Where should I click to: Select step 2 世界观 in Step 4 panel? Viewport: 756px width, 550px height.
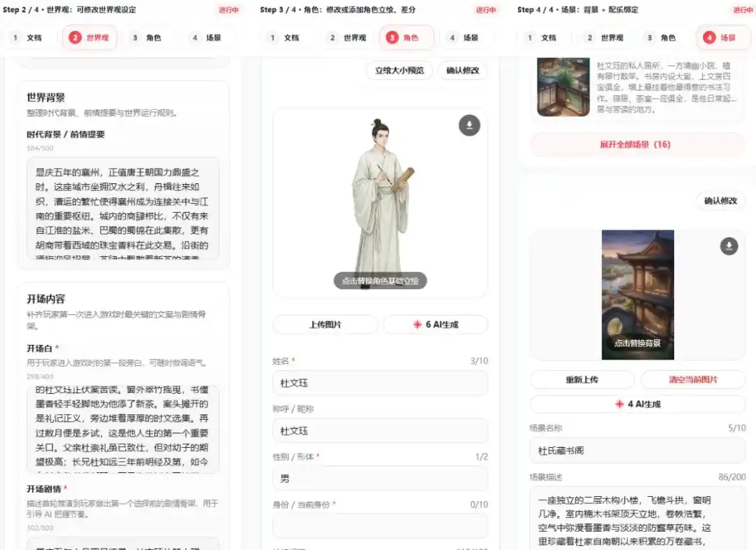[605, 38]
